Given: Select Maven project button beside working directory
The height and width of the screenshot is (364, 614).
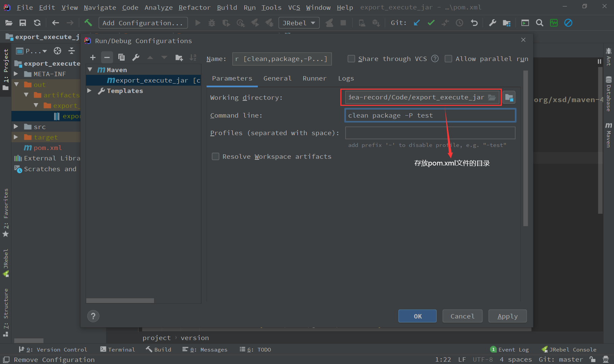Looking at the screenshot, I should tap(509, 97).
